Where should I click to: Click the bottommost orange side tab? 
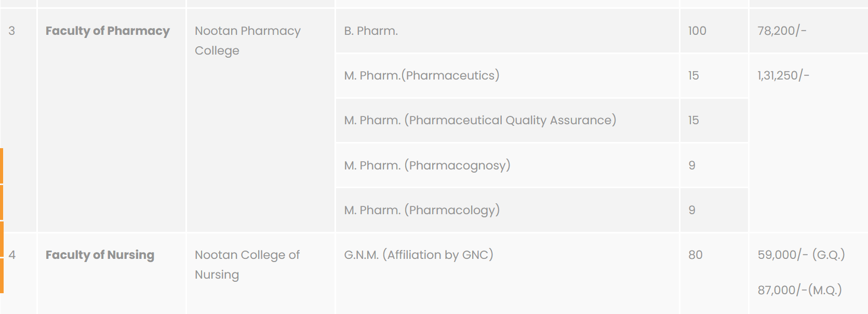2,276
